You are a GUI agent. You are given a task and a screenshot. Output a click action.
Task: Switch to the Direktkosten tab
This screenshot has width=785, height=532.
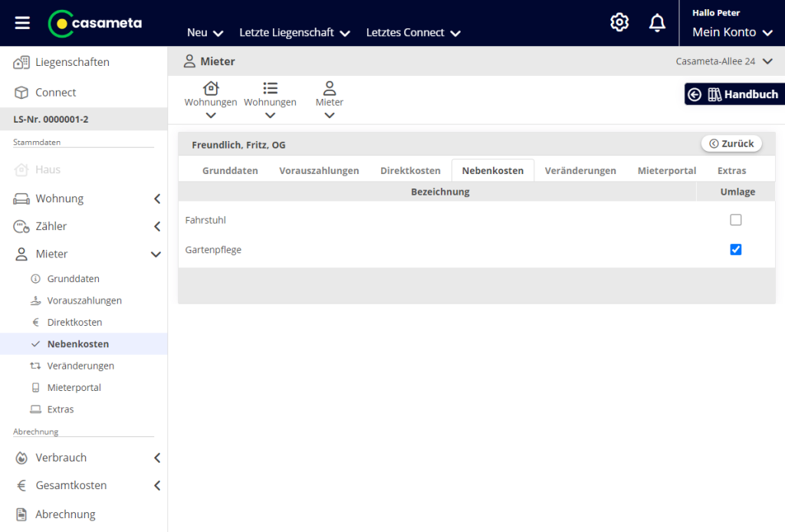(410, 171)
